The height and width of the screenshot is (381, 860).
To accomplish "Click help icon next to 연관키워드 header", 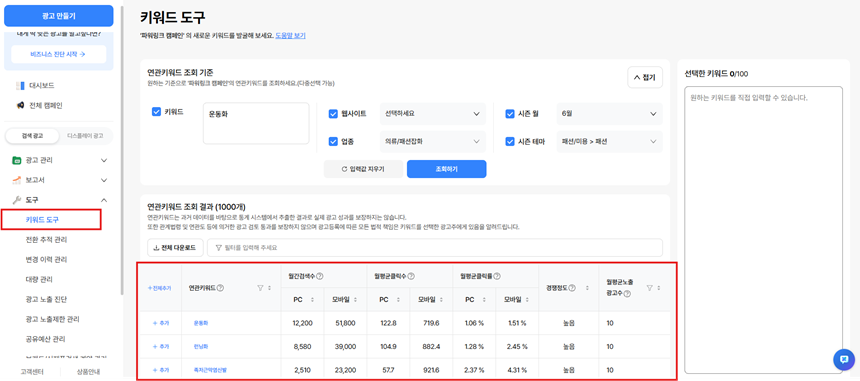I will (220, 288).
